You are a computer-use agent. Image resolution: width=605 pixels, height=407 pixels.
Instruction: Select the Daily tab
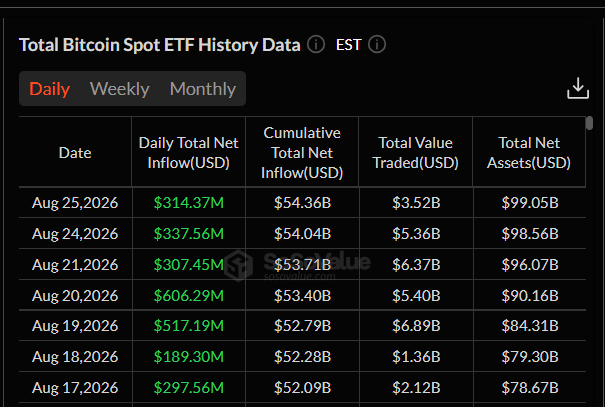click(49, 89)
